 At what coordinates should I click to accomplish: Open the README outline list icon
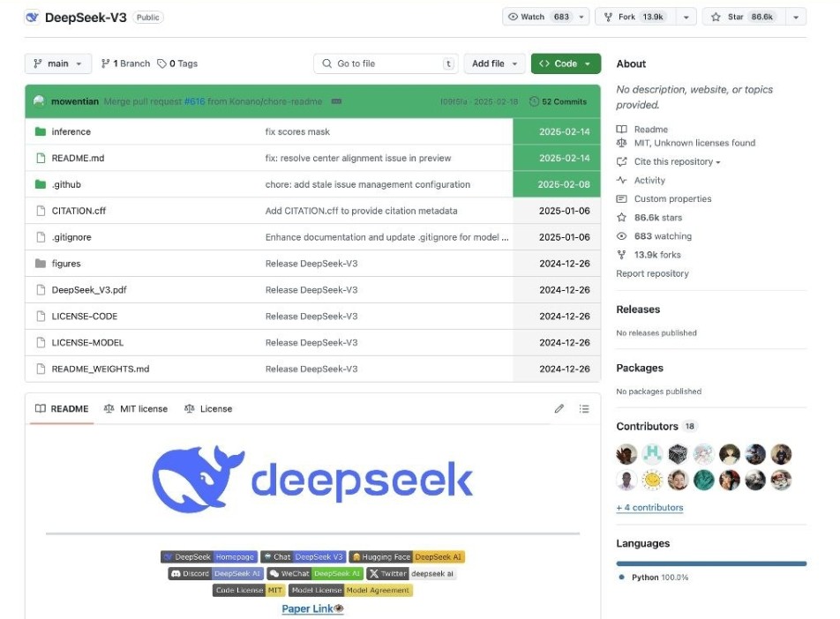(x=584, y=408)
